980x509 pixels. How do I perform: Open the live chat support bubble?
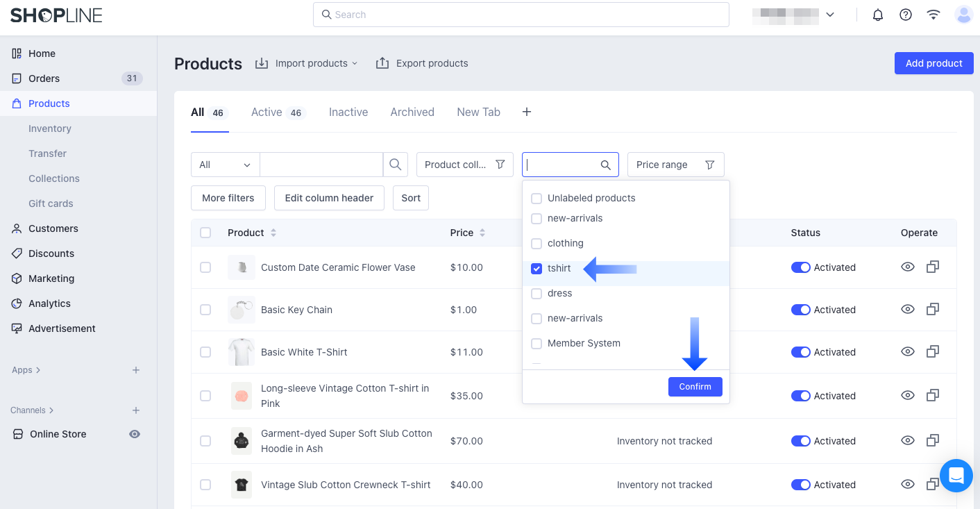(x=956, y=476)
